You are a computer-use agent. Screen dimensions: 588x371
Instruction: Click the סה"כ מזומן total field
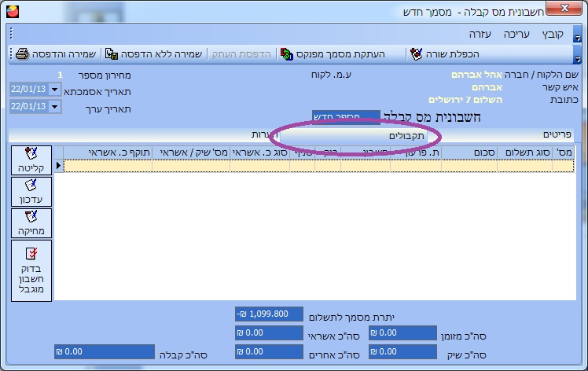point(402,332)
